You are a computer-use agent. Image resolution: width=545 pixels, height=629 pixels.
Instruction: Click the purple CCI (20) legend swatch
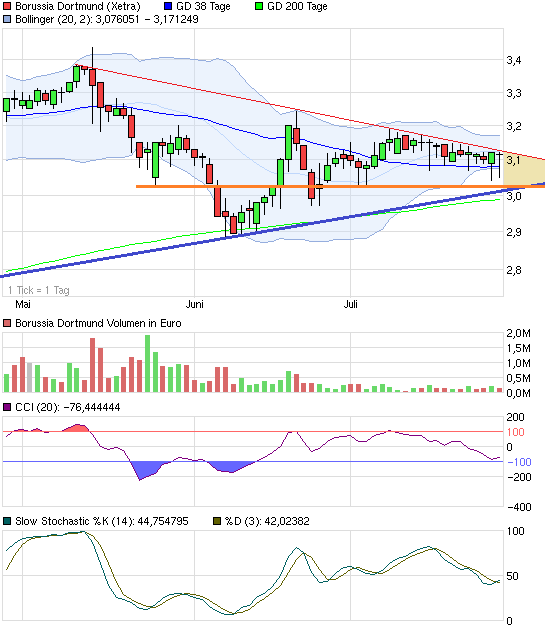7,407
